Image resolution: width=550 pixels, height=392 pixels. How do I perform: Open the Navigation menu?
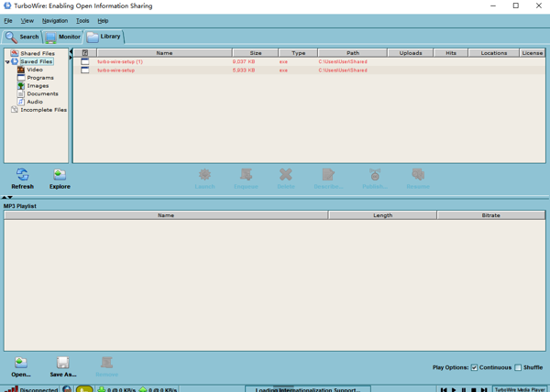(x=54, y=20)
